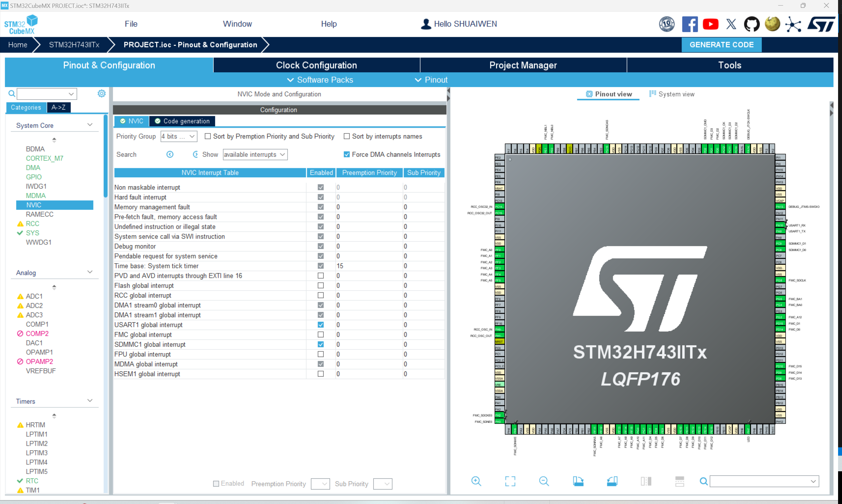Enable RCC global interrupt checkbox
The image size is (842, 504).
point(320,296)
